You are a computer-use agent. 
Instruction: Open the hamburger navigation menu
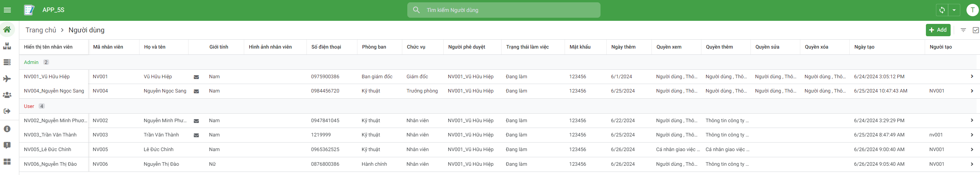pyautogui.click(x=7, y=10)
